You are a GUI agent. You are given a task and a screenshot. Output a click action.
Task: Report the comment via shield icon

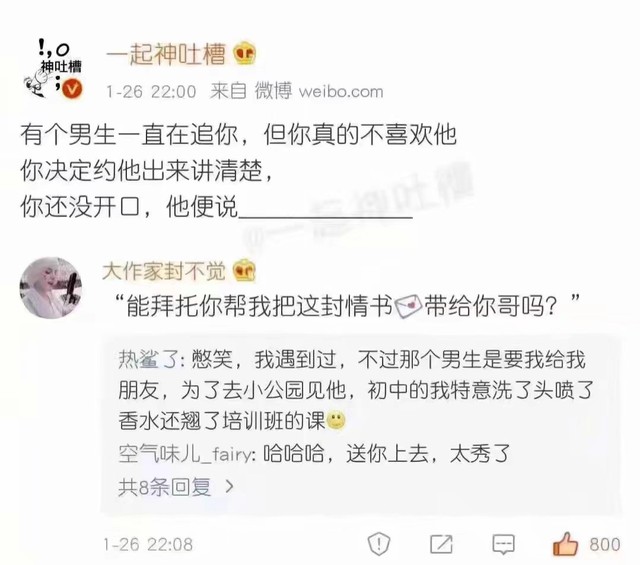tap(379, 544)
